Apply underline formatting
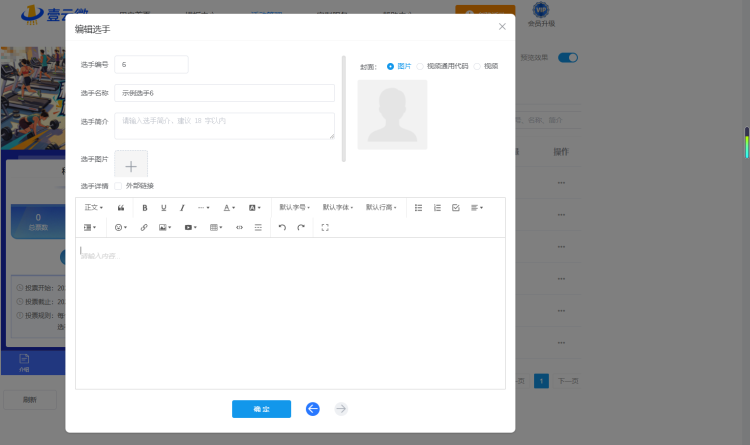 [164, 208]
